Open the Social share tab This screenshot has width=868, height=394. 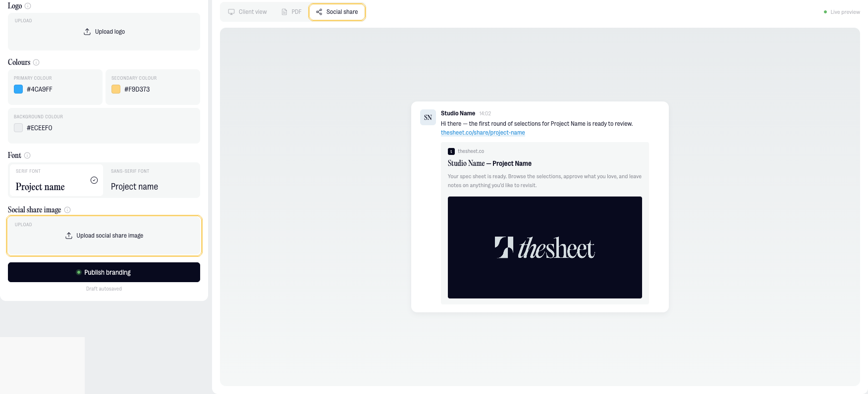(x=337, y=12)
